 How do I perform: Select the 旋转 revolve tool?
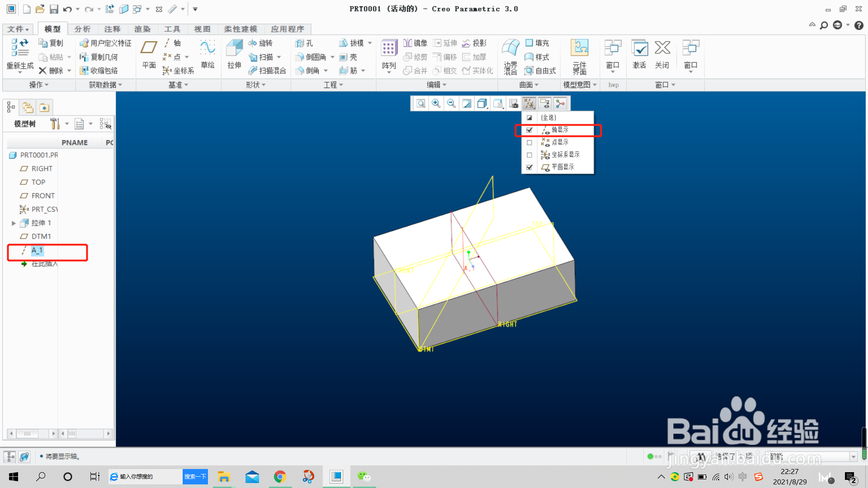tap(260, 43)
